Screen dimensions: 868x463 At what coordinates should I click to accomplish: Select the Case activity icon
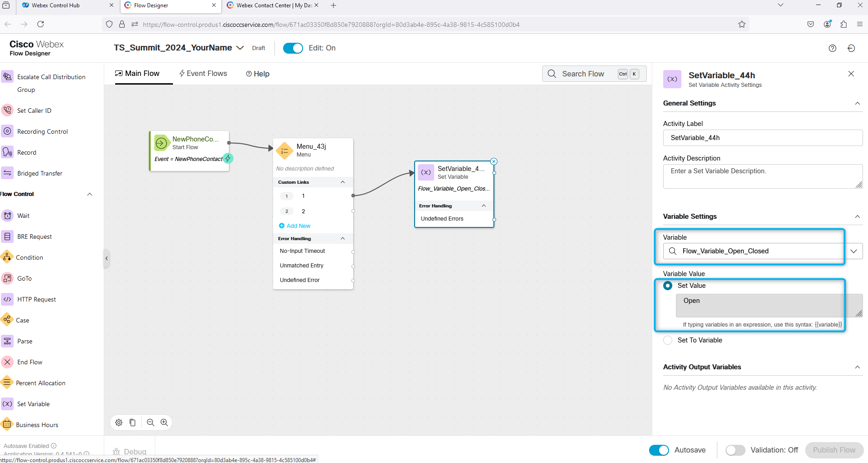pyautogui.click(x=7, y=320)
